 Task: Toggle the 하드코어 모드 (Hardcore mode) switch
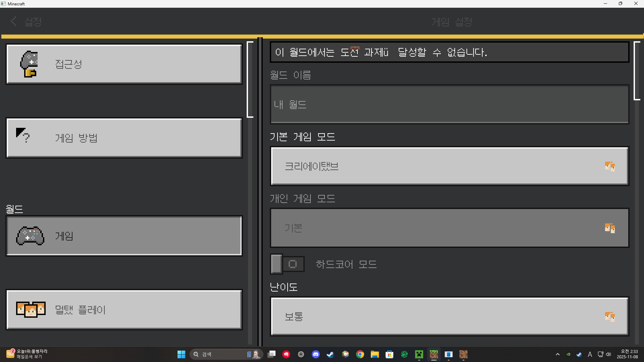tap(287, 264)
